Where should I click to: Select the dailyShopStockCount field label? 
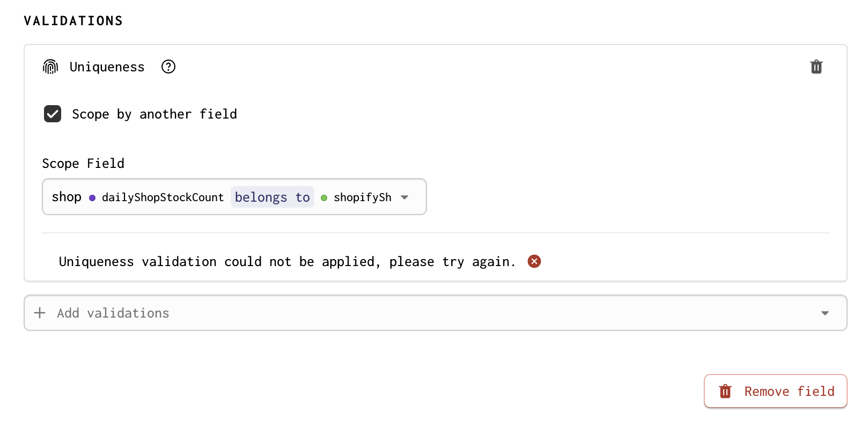point(163,197)
